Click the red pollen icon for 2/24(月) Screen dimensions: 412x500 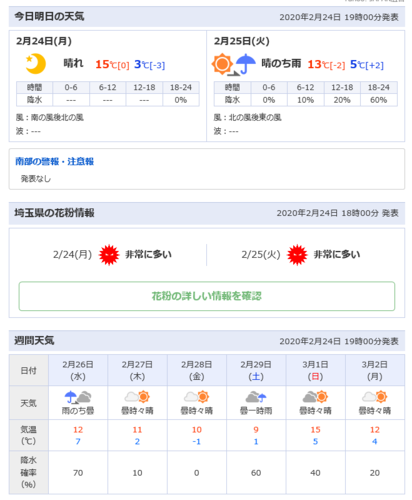(109, 255)
